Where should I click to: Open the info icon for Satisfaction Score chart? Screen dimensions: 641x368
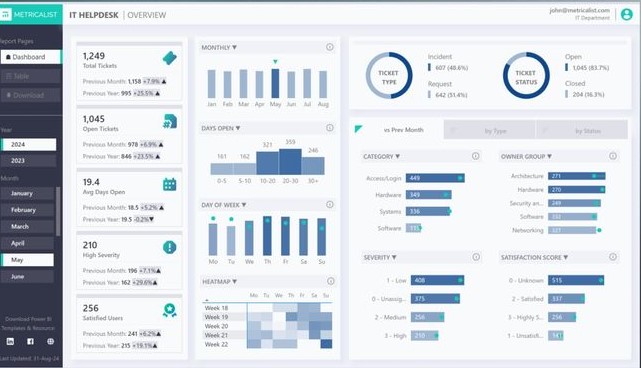click(613, 257)
